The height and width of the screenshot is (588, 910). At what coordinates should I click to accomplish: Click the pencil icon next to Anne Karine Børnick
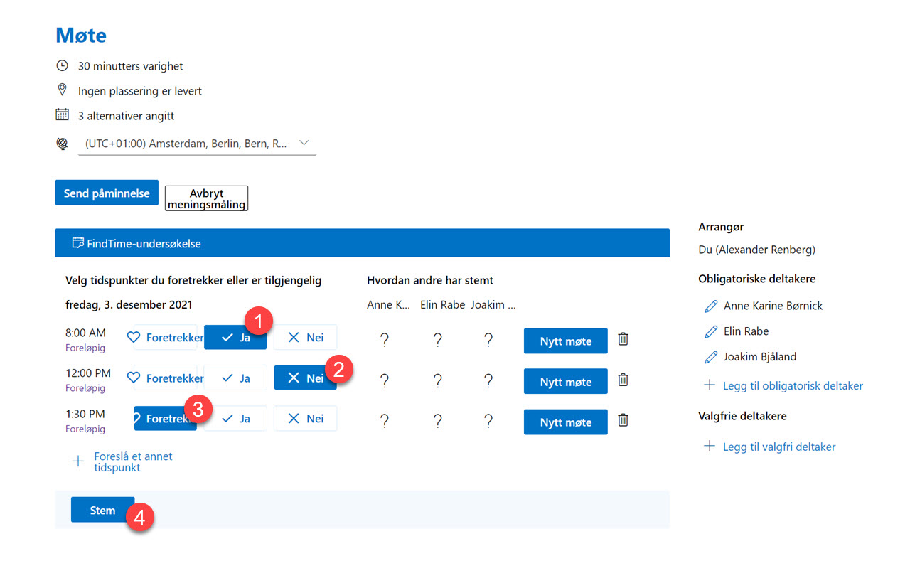tap(710, 305)
